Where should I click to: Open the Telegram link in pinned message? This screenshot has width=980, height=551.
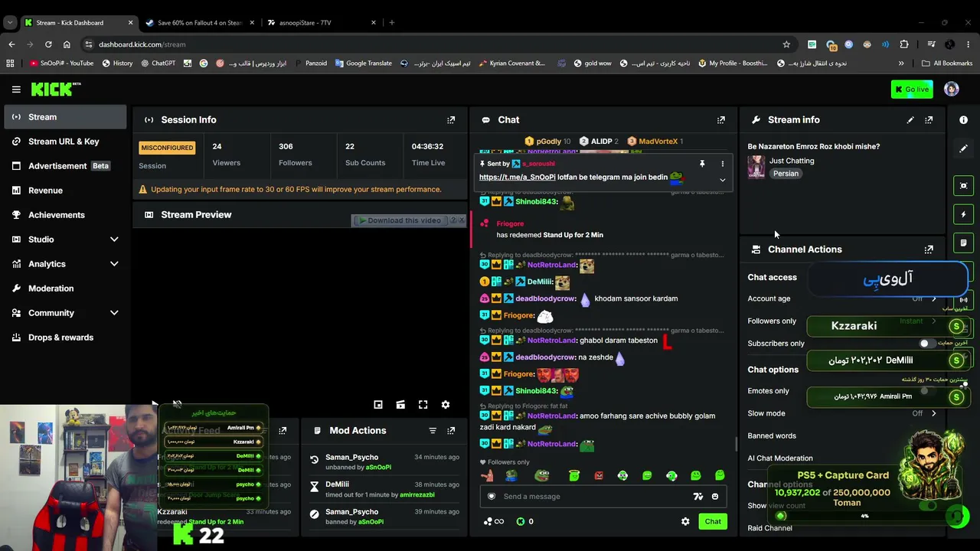pyautogui.click(x=518, y=178)
